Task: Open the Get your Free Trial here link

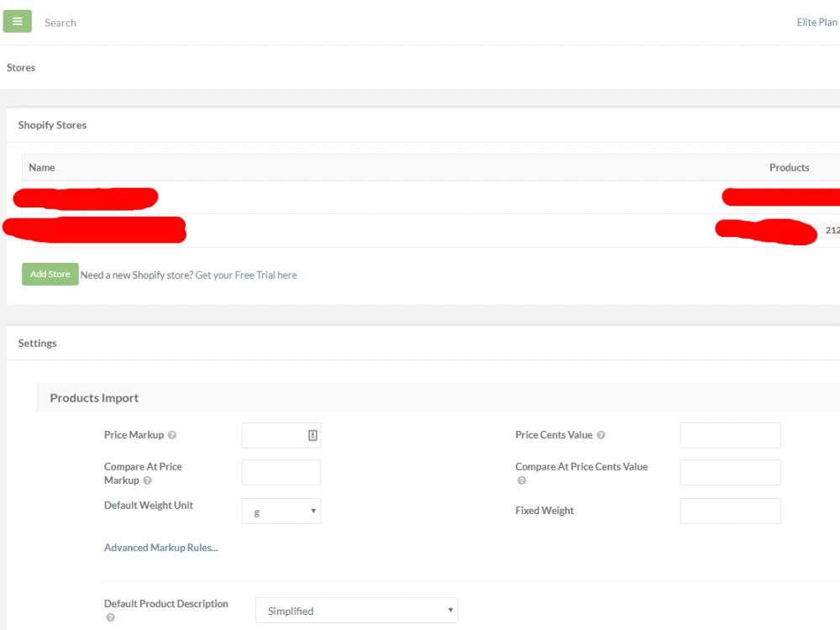Action: (246, 275)
